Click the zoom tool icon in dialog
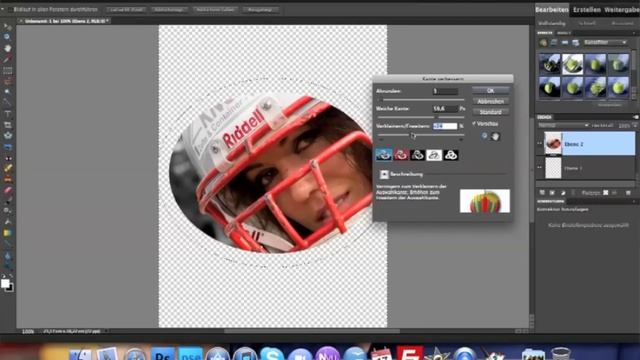This screenshot has height=360, width=640. click(484, 136)
